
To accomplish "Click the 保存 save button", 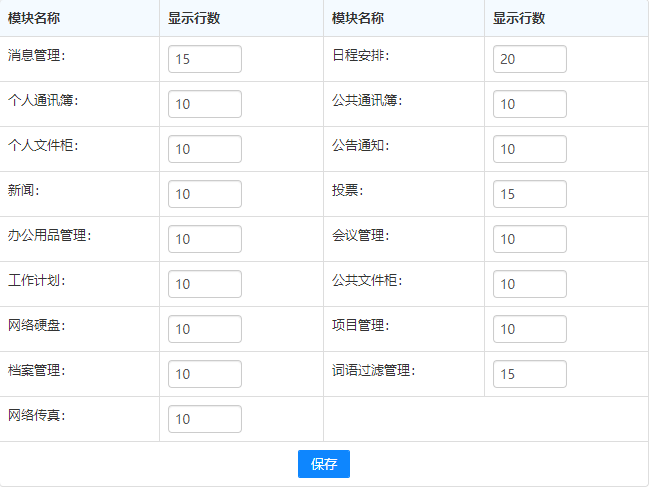I will 323,464.
